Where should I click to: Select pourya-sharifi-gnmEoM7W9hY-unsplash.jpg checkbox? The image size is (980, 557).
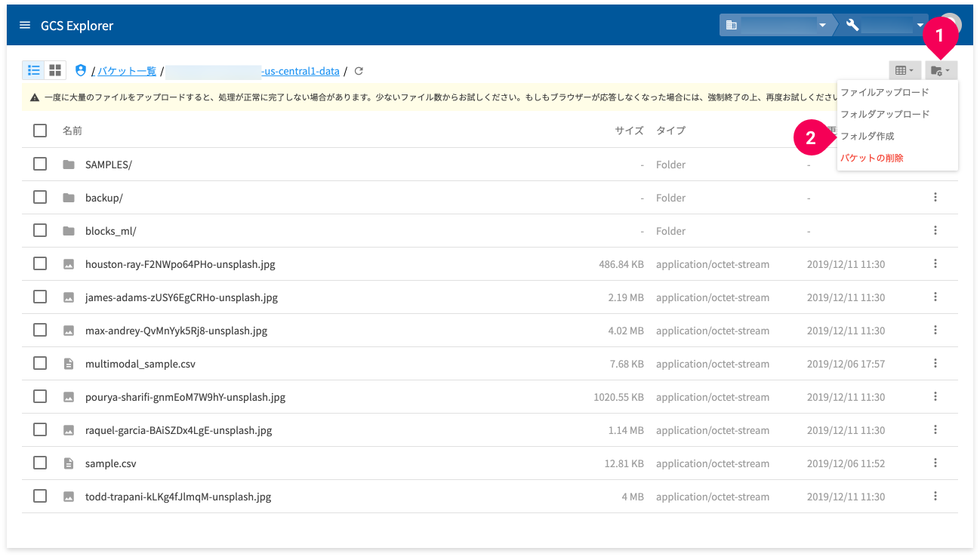(x=40, y=396)
